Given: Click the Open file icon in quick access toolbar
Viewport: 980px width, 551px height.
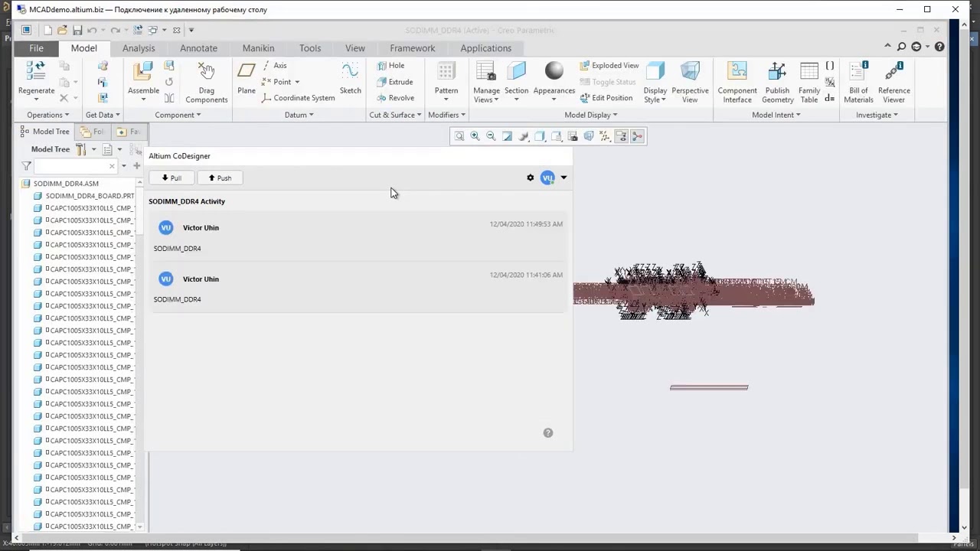Looking at the screenshot, I should 62,30.
